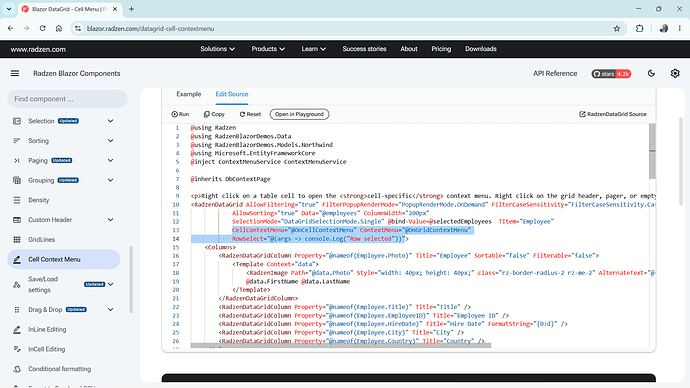The image size is (690, 388).
Task: Open browser extensions puzzle icon
Action: [x=639, y=29]
